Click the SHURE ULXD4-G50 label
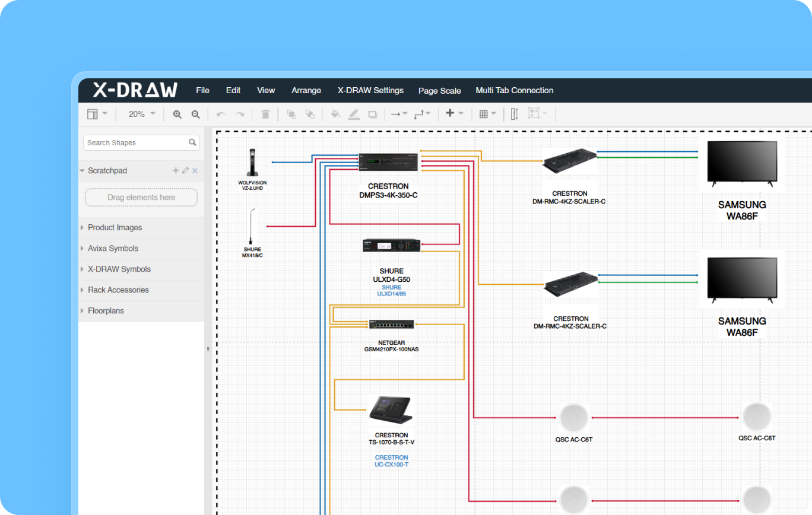The height and width of the screenshot is (515, 812). pyautogui.click(x=392, y=275)
